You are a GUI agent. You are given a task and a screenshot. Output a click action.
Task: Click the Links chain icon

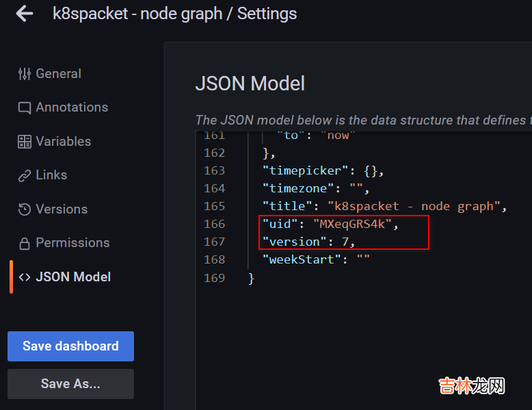25,175
